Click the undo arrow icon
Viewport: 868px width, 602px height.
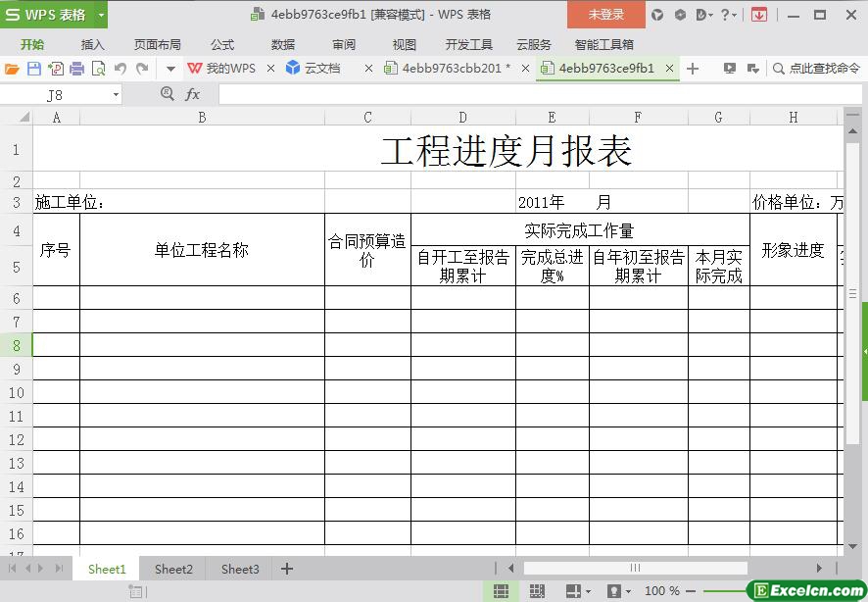121,69
